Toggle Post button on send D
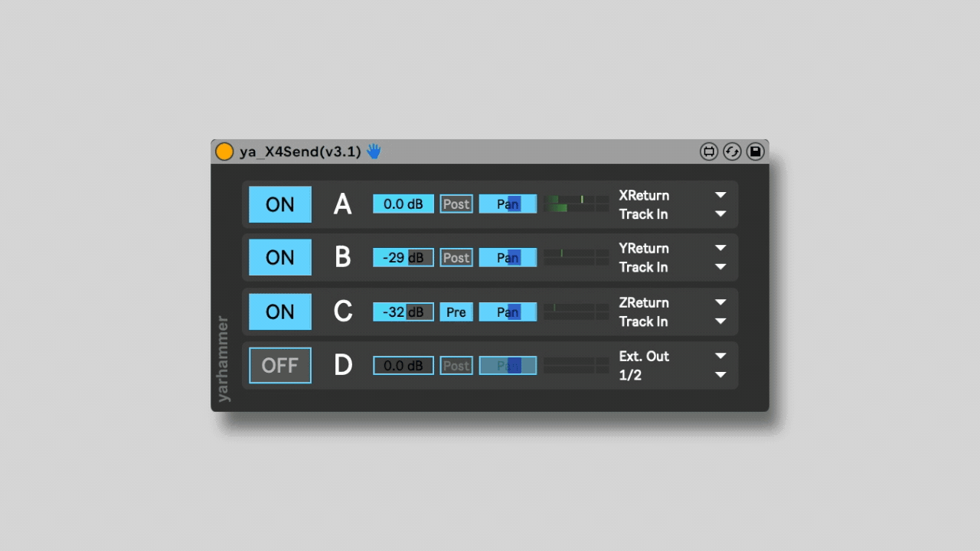The width and height of the screenshot is (980, 551). click(x=456, y=365)
